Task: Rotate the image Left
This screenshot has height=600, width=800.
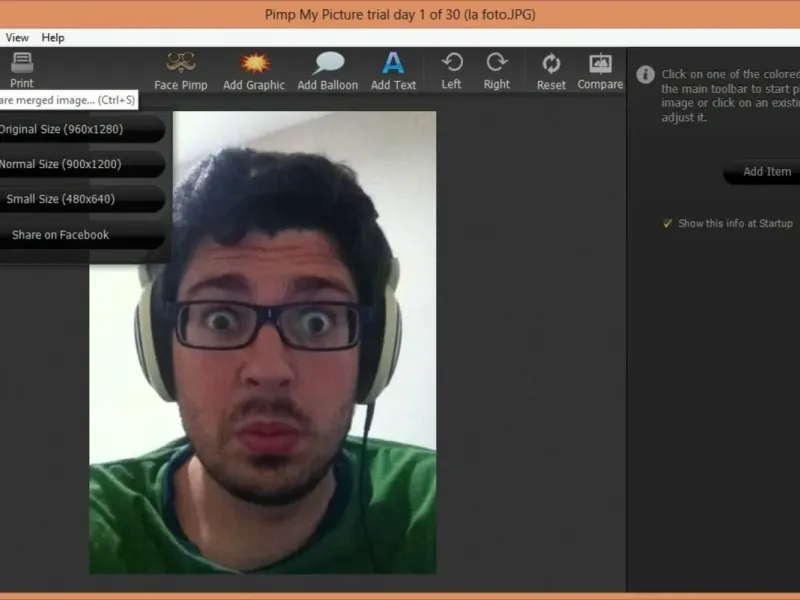Action: coord(452,71)
